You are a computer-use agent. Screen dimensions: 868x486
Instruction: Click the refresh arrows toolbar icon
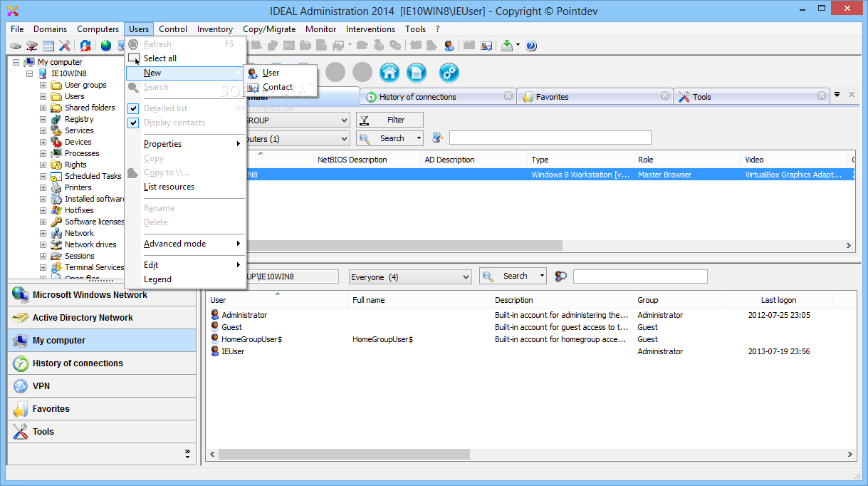pos(85,46)
